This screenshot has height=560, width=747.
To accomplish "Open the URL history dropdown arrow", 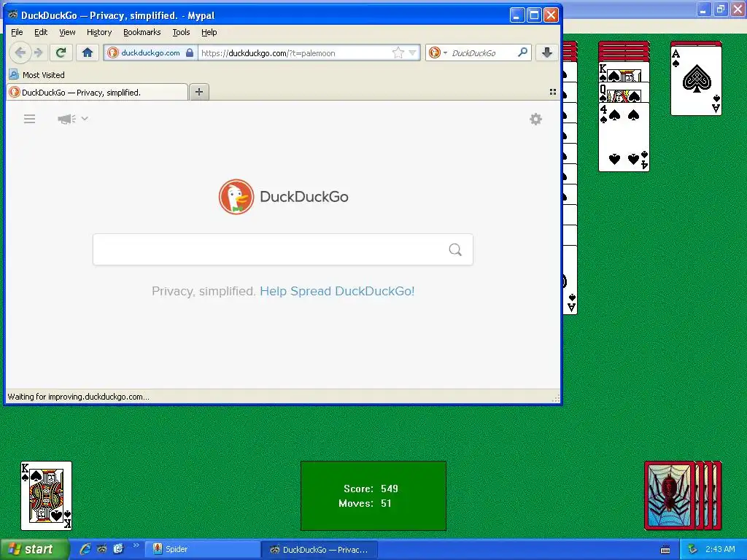I will (x=413, y=52).
